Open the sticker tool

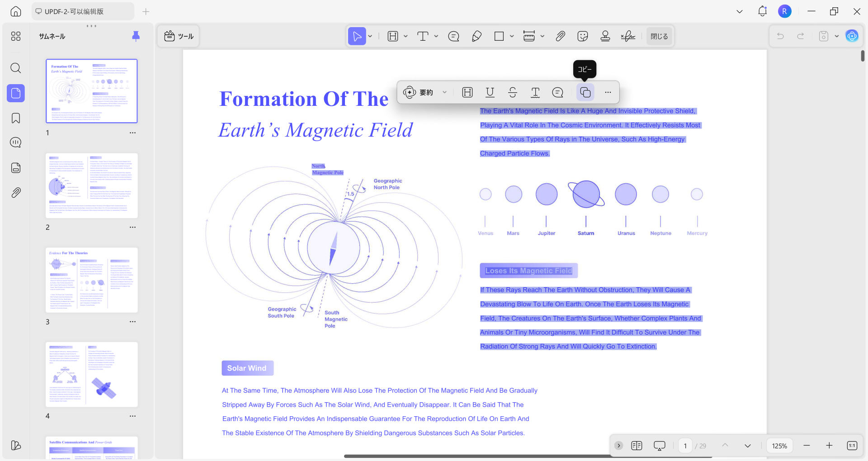(x=583, y=36)
